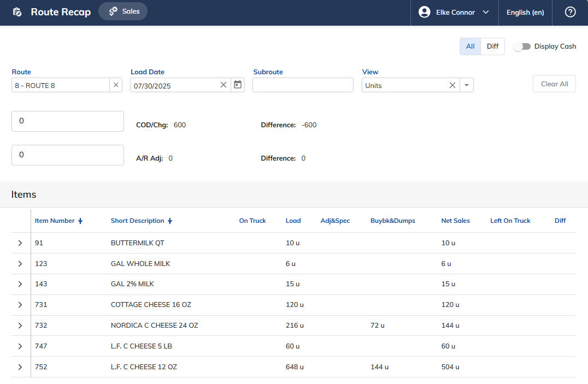588x384 pixels.
Task: Expand row 747 L.F. C CHEESE 5 LB
Action: tap(20, 346)
